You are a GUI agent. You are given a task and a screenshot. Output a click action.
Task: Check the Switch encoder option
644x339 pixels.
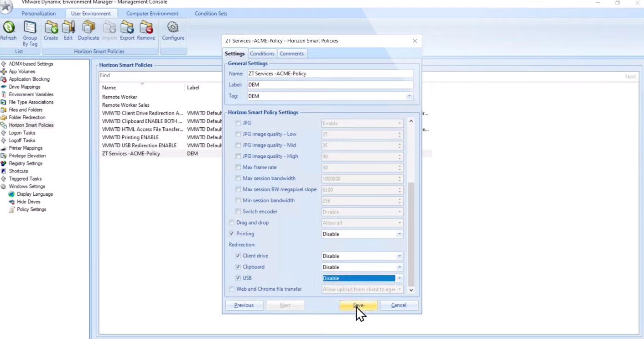coord(238,212)
